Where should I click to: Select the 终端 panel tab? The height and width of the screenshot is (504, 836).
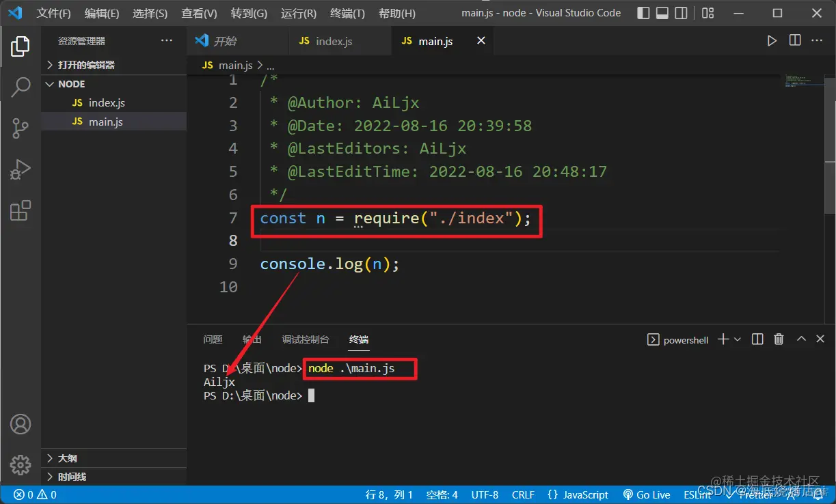[359, 339]
